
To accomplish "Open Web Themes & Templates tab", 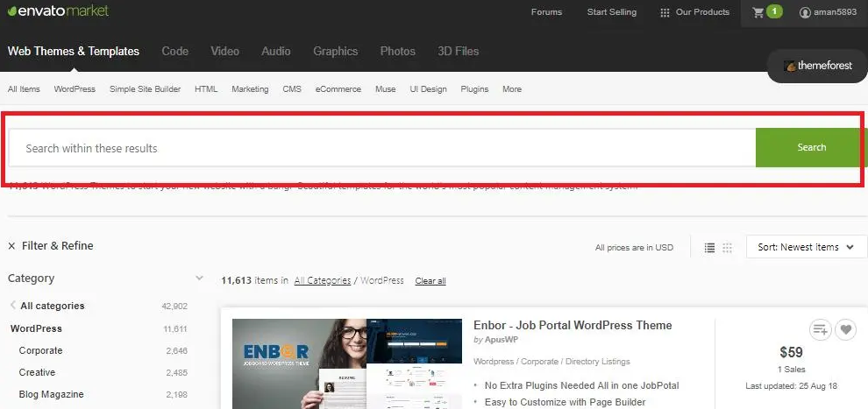I will [74, 52].
